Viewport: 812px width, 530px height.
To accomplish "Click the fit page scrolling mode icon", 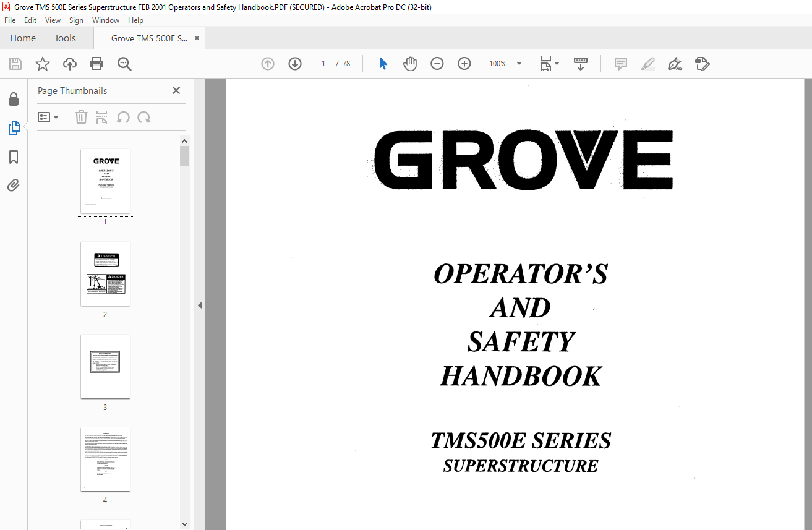I will tap(545, 64).
